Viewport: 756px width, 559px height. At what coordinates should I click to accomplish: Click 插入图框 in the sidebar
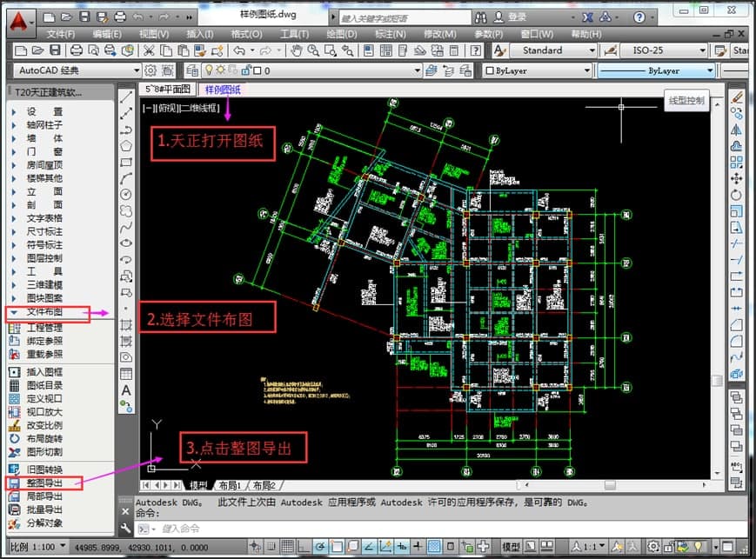[x=43, y=372]
